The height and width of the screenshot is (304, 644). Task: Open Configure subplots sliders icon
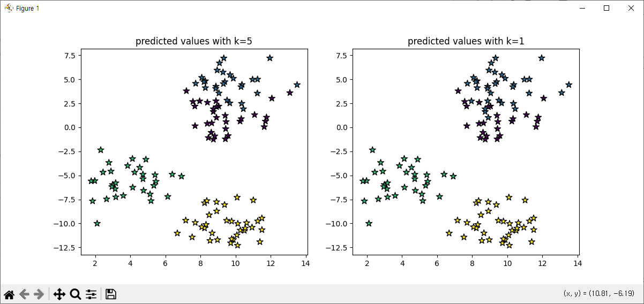point(91,294)
